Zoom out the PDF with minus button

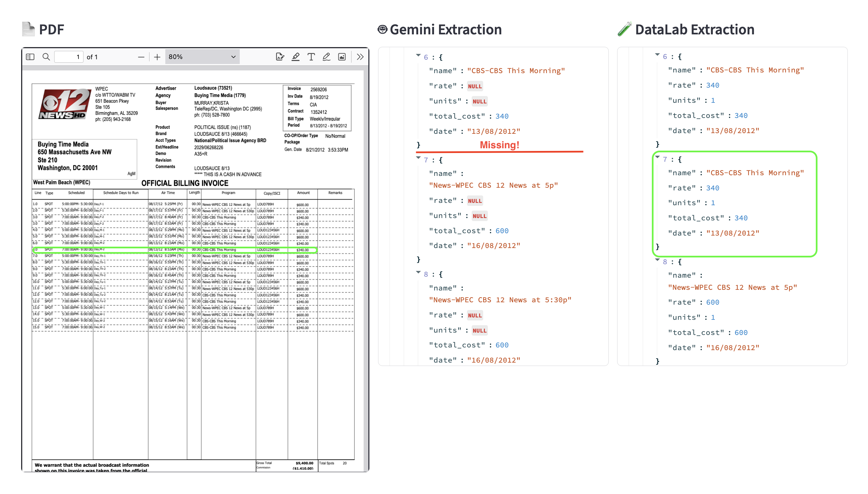(x=141, y=57)
